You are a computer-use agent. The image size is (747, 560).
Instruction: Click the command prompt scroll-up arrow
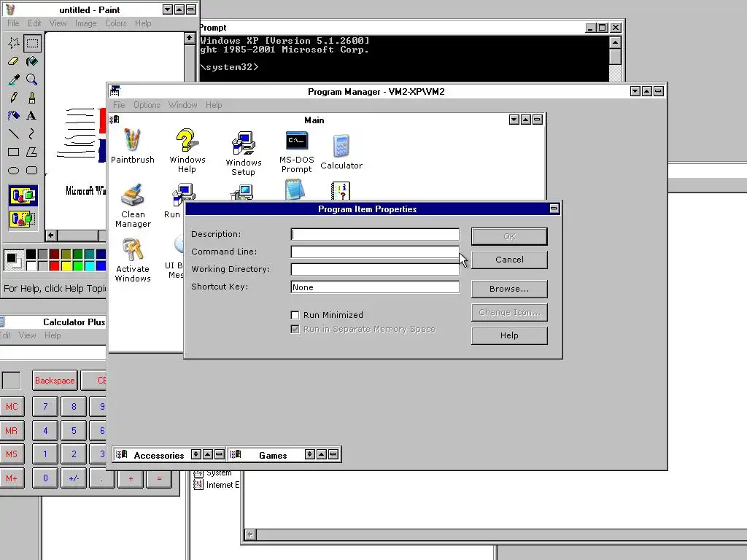[615, 42]
